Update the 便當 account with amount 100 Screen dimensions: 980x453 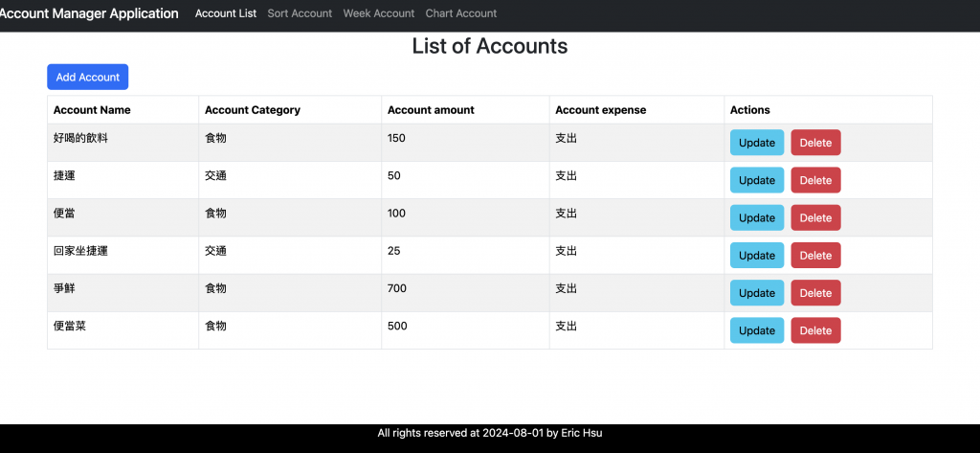[757, 217]
